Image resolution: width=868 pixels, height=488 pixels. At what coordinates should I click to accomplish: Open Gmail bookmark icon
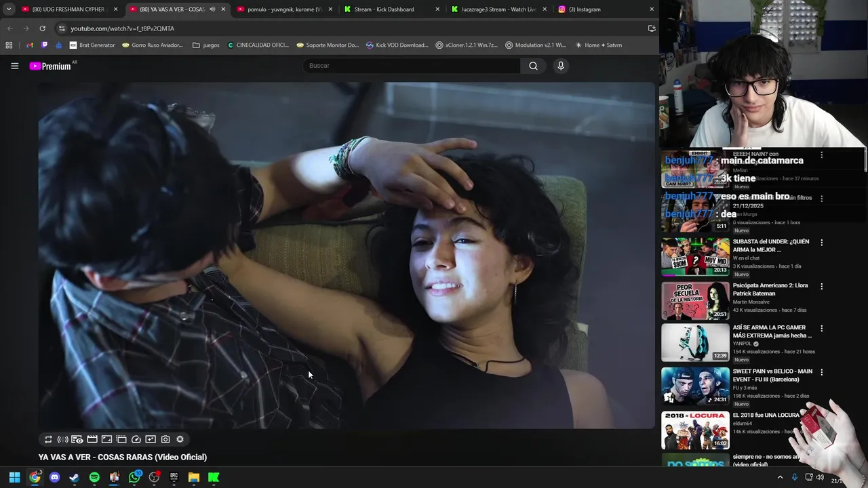tap(30, 45)
